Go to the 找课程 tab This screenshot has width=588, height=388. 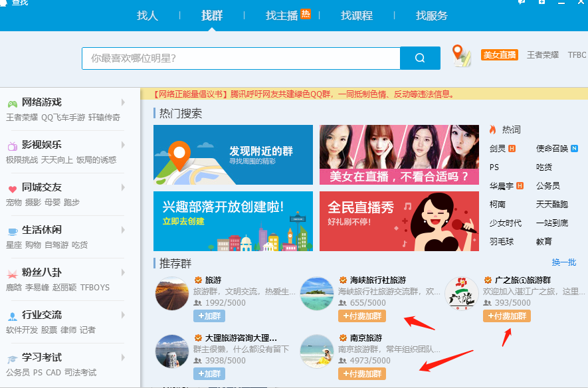point(357,16)
